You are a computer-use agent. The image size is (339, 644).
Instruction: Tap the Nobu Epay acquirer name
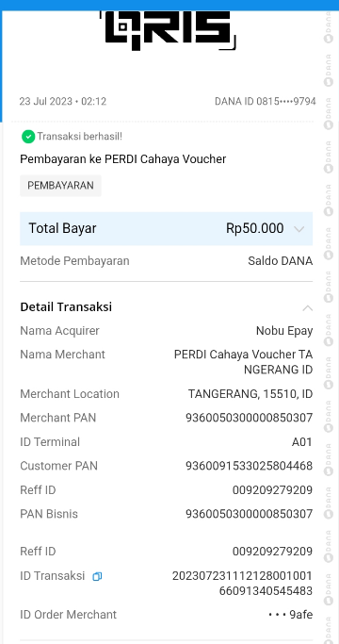pos(284,331)
